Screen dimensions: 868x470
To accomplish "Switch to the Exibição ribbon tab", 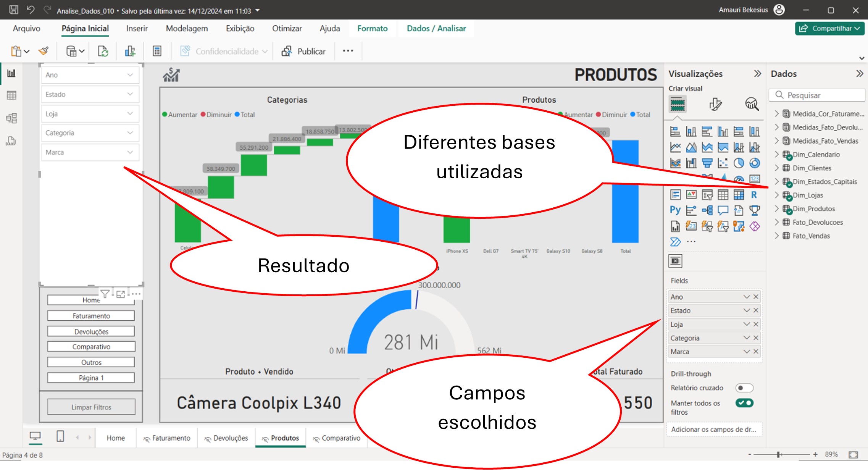I will coord(240,28).
